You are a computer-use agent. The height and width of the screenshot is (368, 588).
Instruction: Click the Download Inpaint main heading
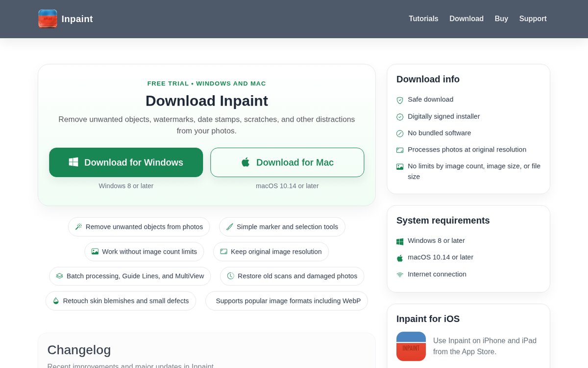point(207,101)
